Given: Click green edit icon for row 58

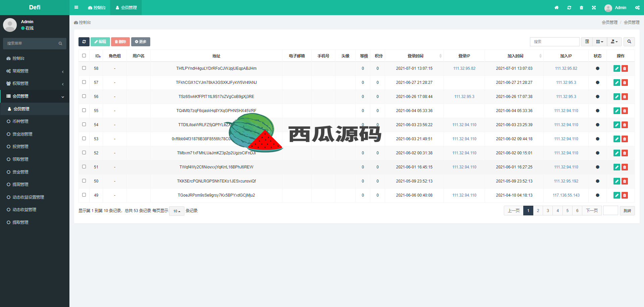Looking at the screenshot, I should click(616, 68).
